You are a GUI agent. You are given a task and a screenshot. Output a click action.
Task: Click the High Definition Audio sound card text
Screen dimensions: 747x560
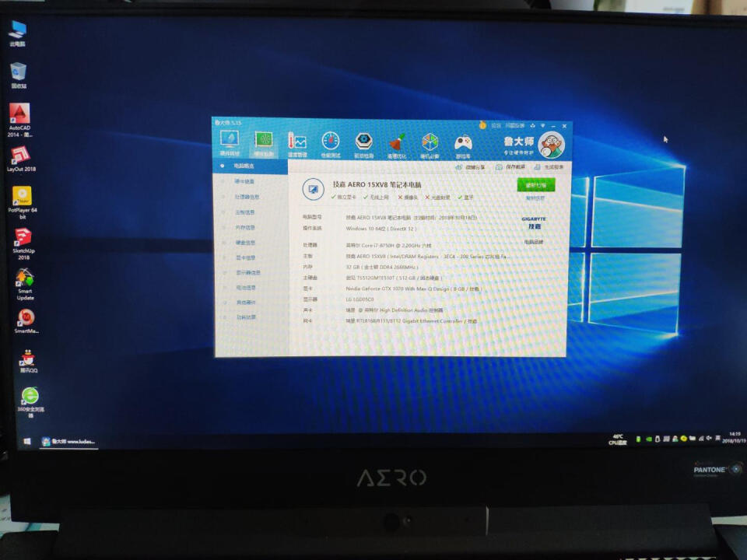[x=394, y=310]
